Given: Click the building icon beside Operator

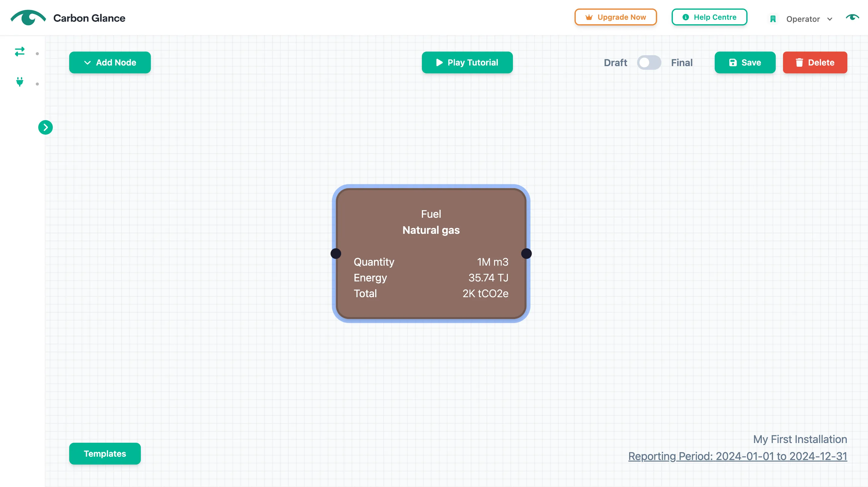Looking at the screenshot, I should coord(773,19).
